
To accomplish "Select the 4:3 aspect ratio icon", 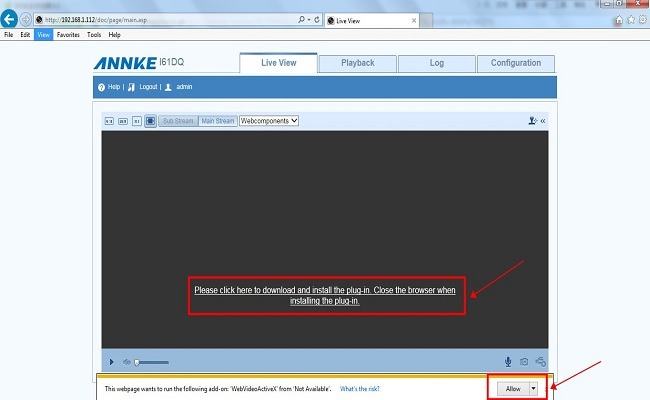I will [x=110, y=121].
